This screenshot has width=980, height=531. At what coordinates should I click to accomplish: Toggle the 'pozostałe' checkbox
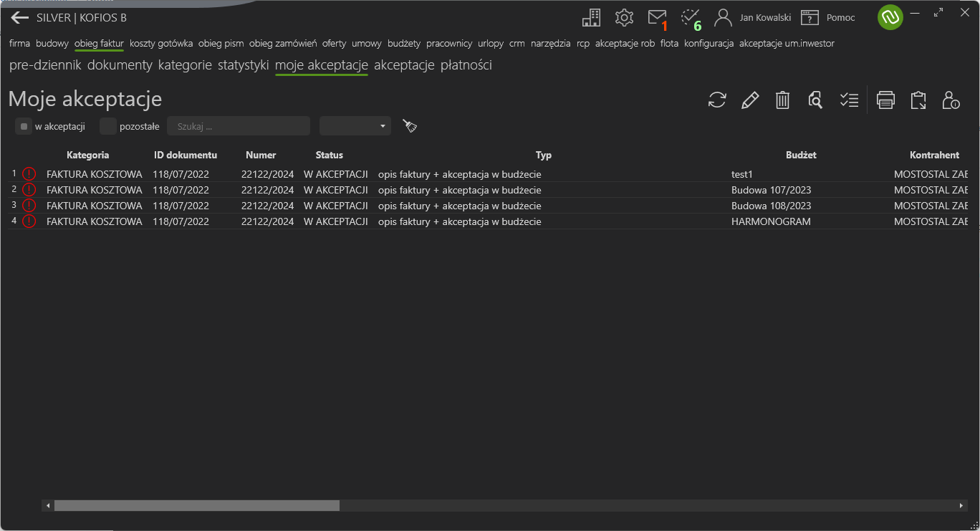[x=108, y=126]
